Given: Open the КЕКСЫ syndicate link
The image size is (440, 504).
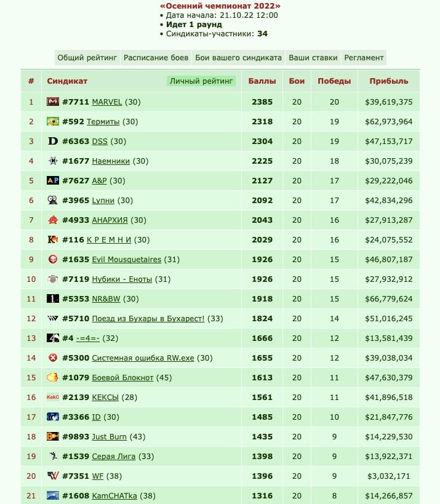Looking at the screenshot, I should point(105,398).
